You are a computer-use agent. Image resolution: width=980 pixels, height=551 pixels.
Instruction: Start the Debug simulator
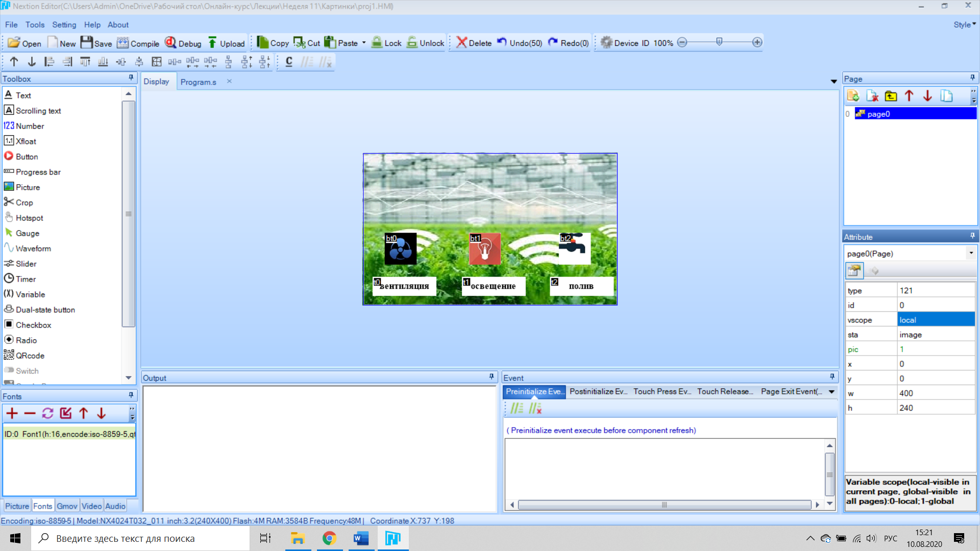pyautogui.click(x=183, y=43)
